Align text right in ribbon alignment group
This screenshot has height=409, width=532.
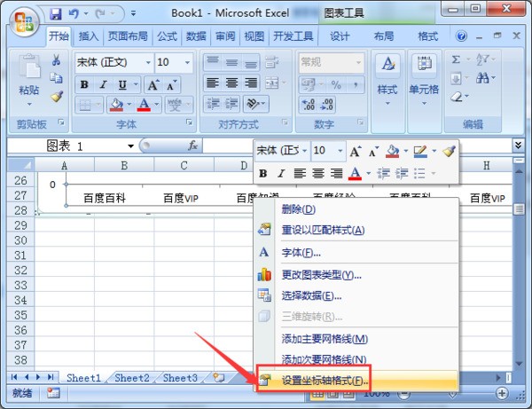251,83
